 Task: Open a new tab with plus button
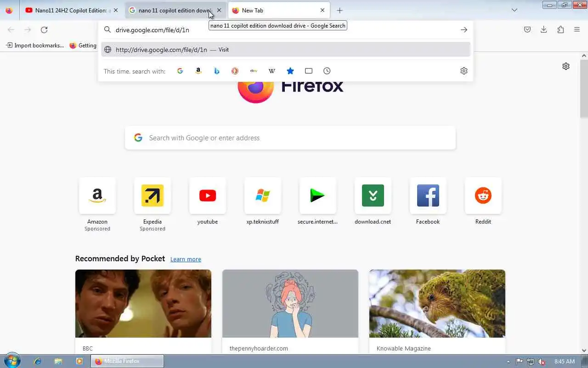point(339,10)
